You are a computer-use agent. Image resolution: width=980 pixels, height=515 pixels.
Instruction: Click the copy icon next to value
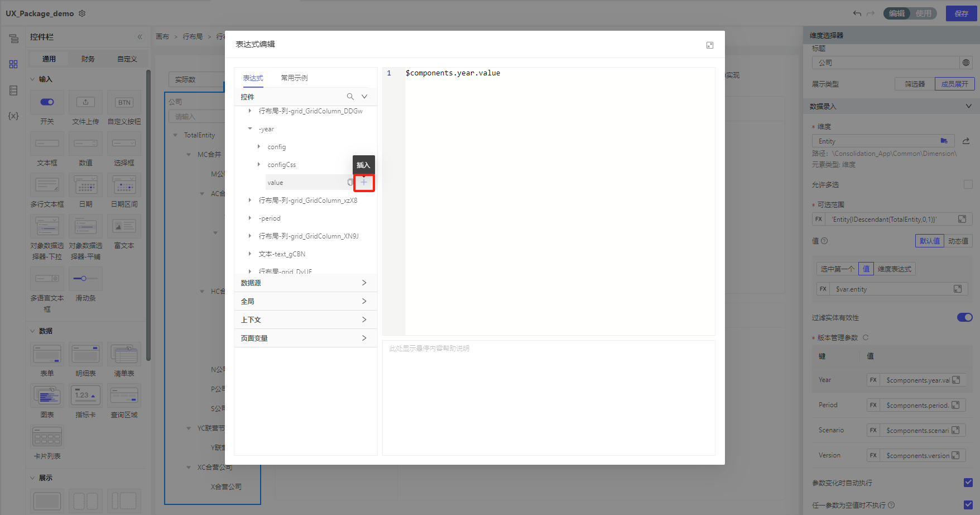click(350, 182)
